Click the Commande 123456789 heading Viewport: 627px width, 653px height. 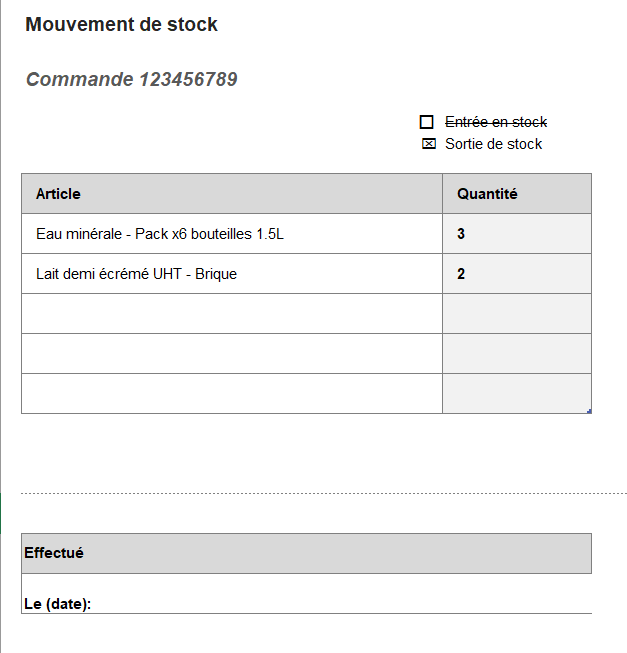click(x=131, y=79)
